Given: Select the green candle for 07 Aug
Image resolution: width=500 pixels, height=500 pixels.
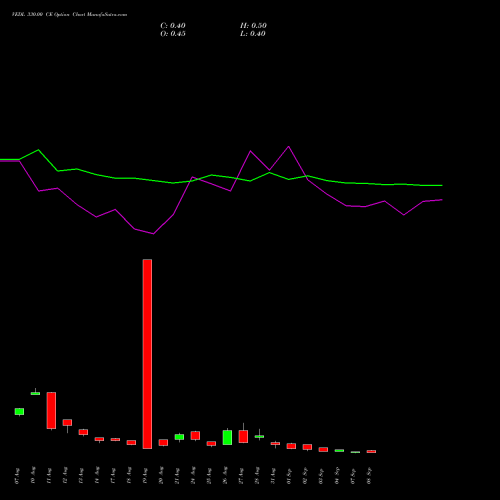Looking at the screenshot, I should pyautogui.click(x=19, y=412).
